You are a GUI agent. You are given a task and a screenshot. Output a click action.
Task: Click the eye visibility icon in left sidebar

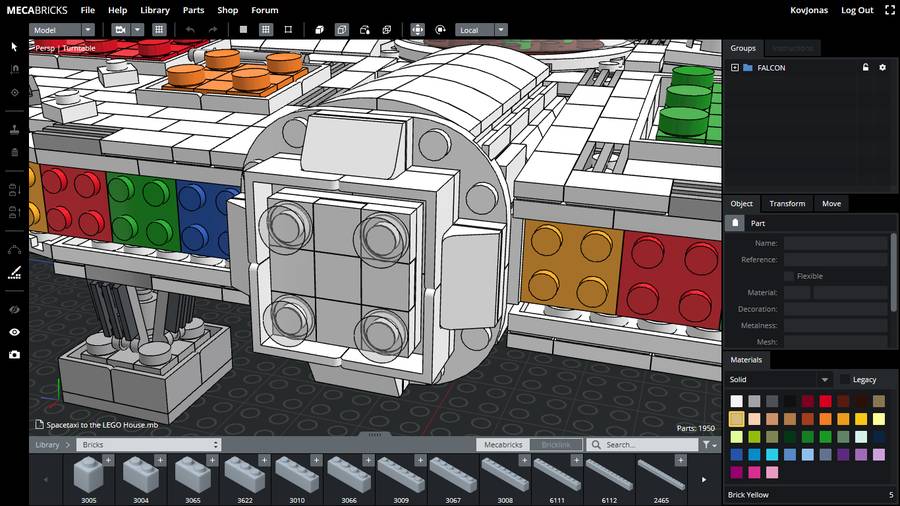tap(14, 332)
